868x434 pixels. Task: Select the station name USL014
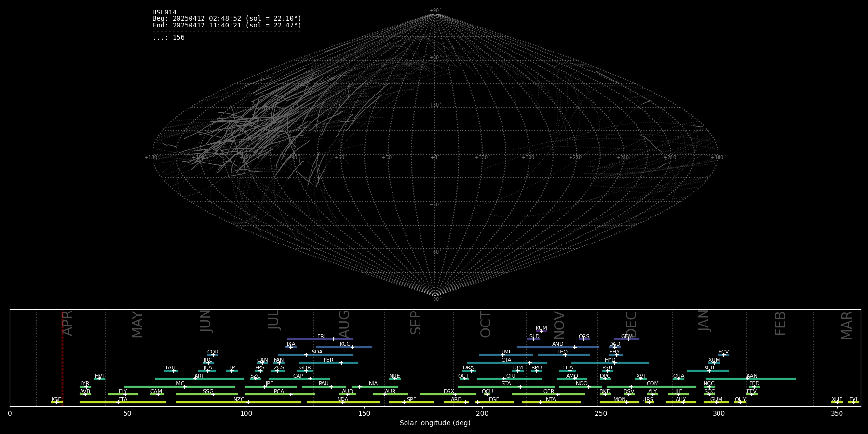pos(164,13)
